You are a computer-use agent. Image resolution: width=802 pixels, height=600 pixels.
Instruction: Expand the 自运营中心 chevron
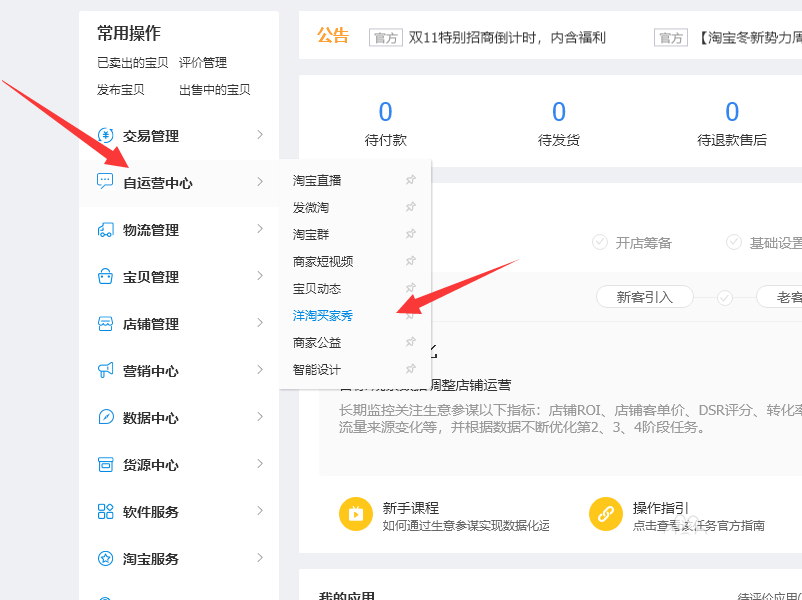tap(260, 182)
